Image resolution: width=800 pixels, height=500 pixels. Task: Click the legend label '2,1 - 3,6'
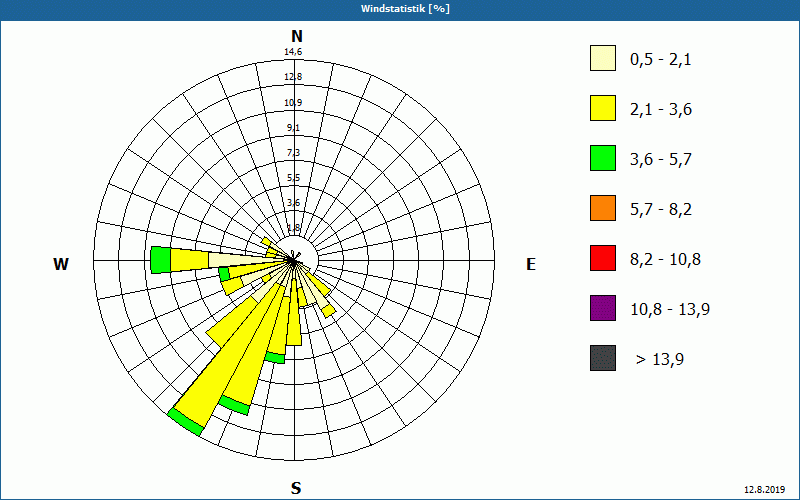pos(661,110)
